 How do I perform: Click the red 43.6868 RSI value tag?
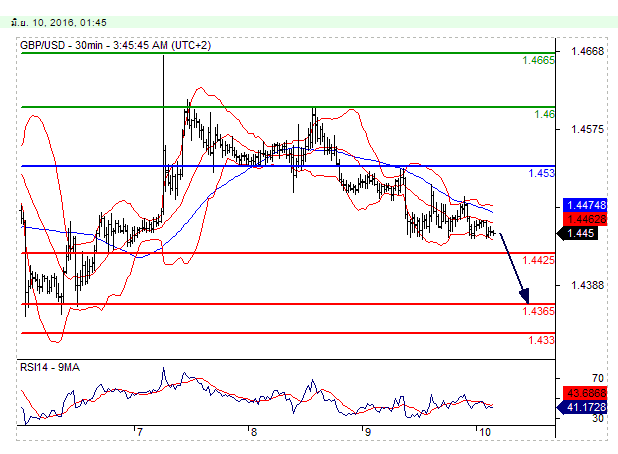click(585, 393)
